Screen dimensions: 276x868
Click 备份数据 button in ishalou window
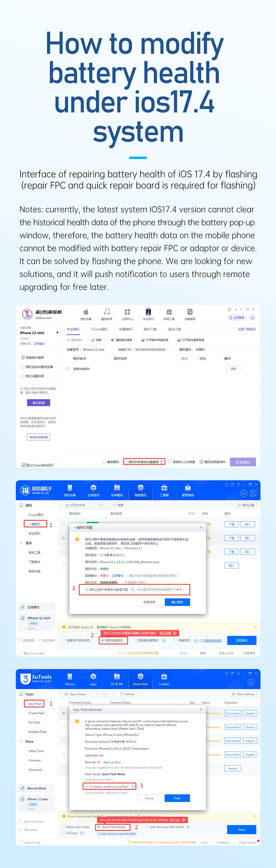click(x=38, y=403)
